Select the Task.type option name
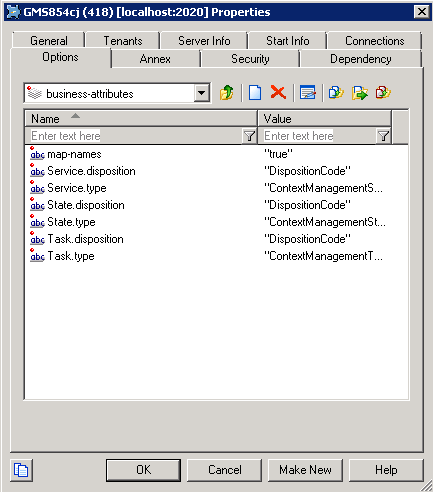 click(x=71, y=256)
